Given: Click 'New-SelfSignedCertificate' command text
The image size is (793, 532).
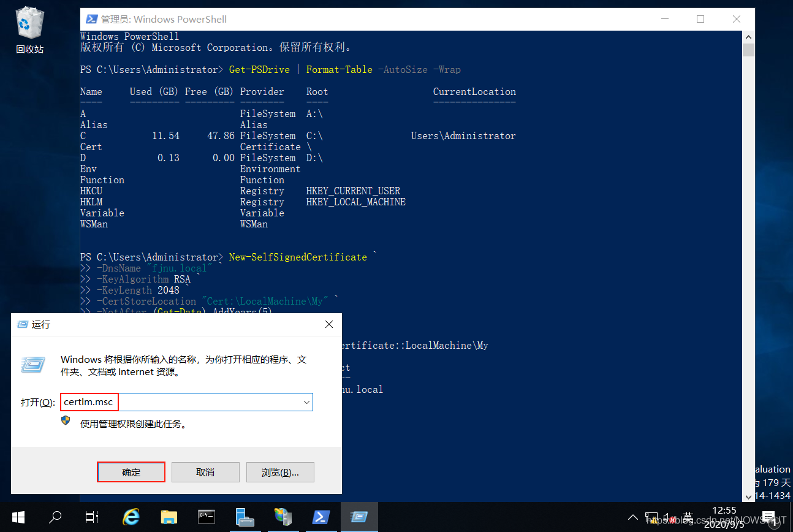Looking at the screenshot, I should [x=298, y=257].
